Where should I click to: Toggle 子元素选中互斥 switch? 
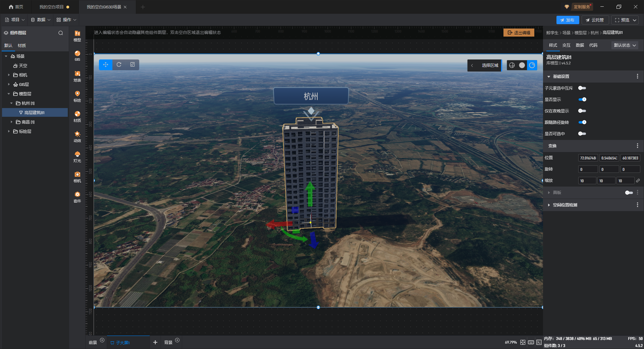[x=582, y=88]
